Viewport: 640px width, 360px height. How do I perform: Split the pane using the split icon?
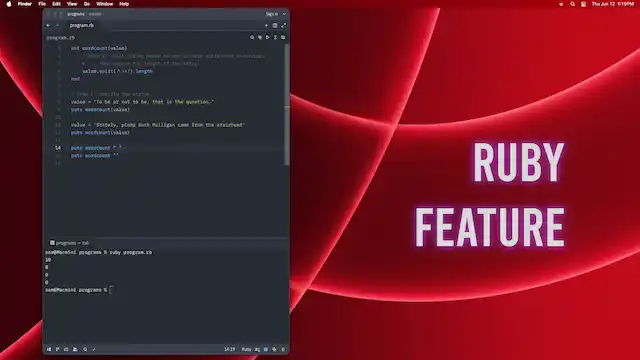coord(275,25)
